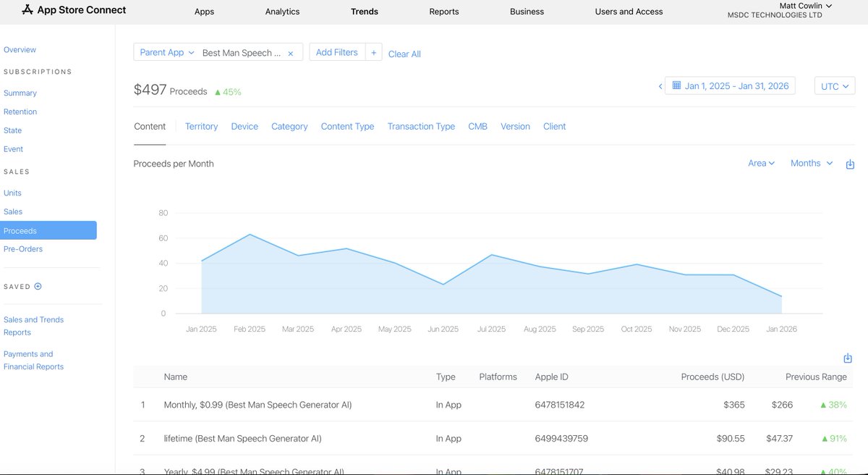Screen dimensions: 868x475
Task: Click the Type column header
Action: click(x=446, y=377)
